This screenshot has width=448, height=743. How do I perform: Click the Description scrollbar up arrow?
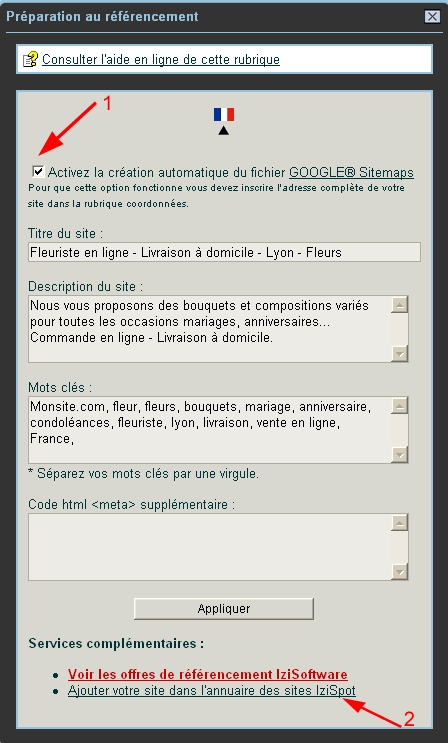(400, 305)
